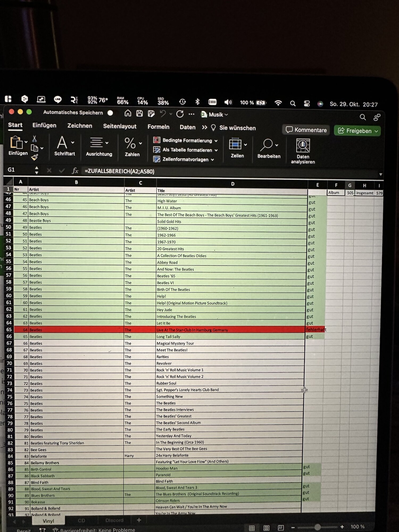Open the Undo history dropdown arrow
The height and width of the screenshot is (532, 399).
pyautogui.click(x=171, y=114)
